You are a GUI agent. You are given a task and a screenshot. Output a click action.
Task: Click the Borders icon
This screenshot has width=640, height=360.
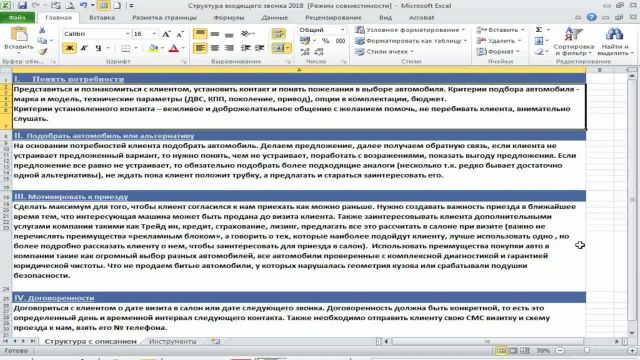point(126,48)
